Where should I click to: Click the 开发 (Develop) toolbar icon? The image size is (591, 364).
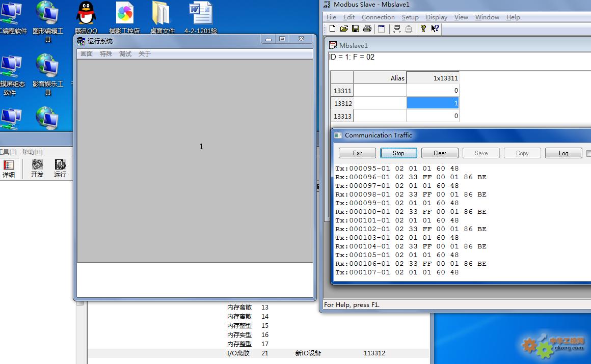click(x=37, y=169)
